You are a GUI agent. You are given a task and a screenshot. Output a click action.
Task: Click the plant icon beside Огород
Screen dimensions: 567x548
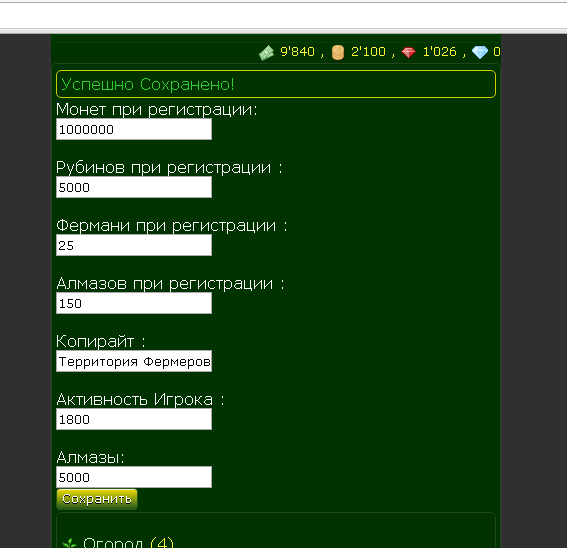point(69,544)
